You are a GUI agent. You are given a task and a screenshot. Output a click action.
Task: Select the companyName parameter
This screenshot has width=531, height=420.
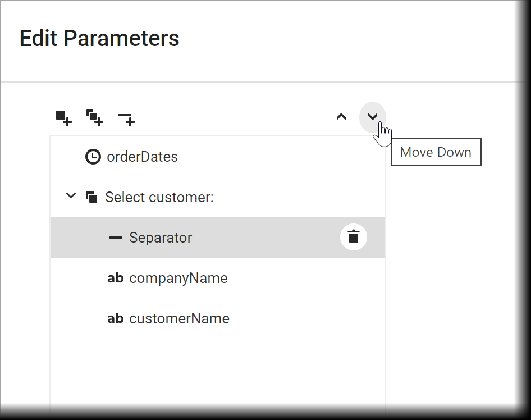click(178, 278)
